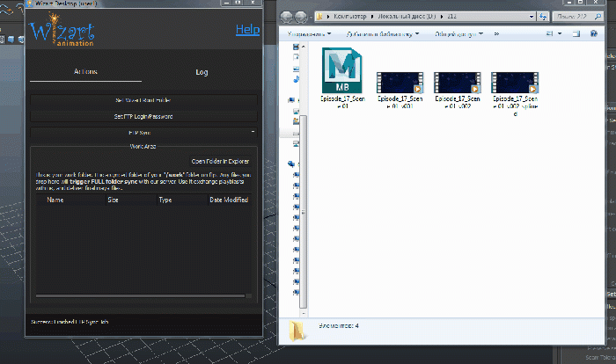Click the Wizart animation logo
616x364 pixels.
click(x=62, y=30)
